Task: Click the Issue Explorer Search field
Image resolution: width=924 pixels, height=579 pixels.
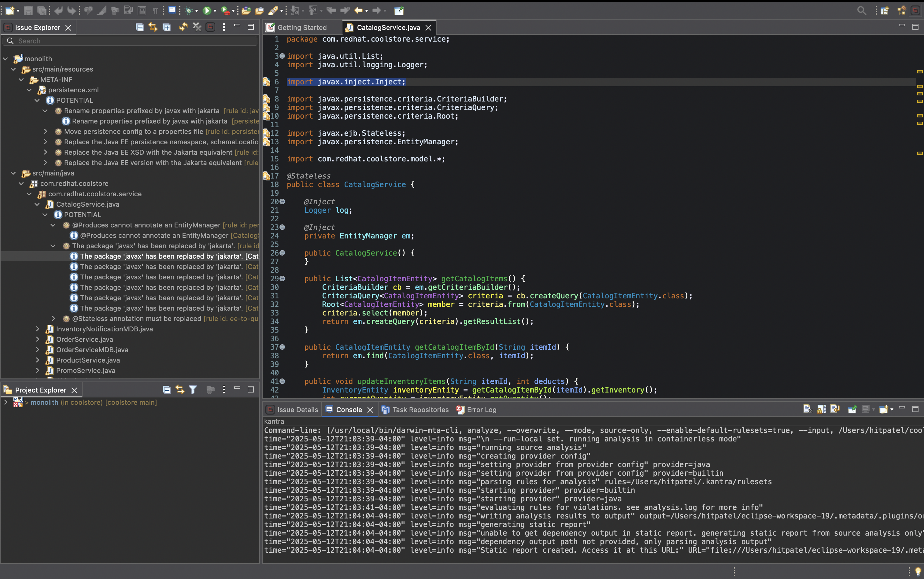Action: point(130,41)
